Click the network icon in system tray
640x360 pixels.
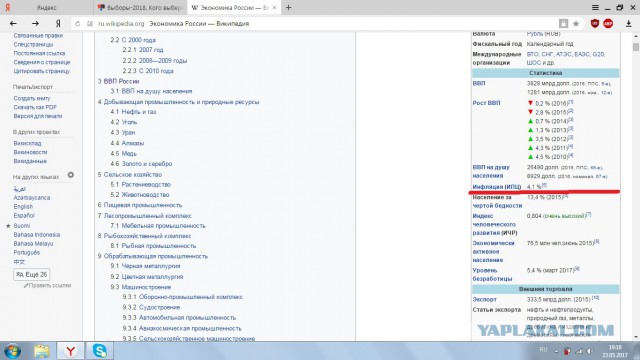pos(579,351)
